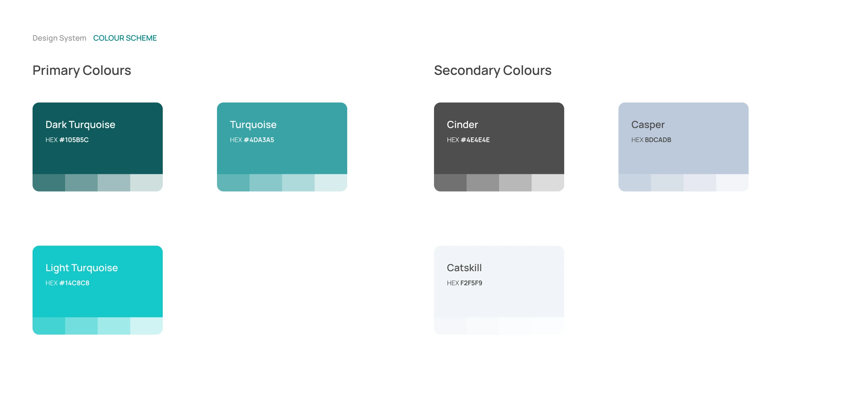Select the Casper colour card
This screenshot has height=410, width=868.
tap(684, 152)
